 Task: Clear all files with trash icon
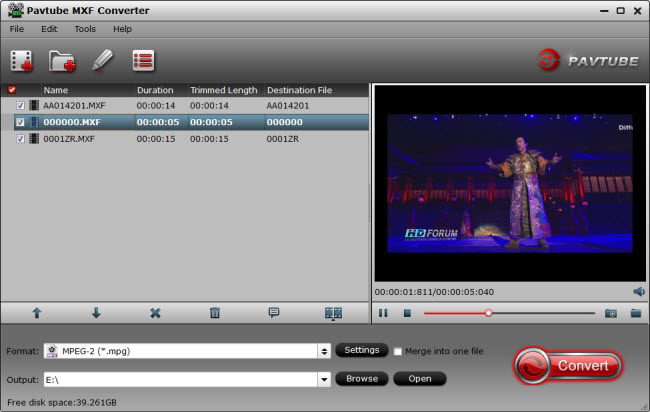(215, 313)
